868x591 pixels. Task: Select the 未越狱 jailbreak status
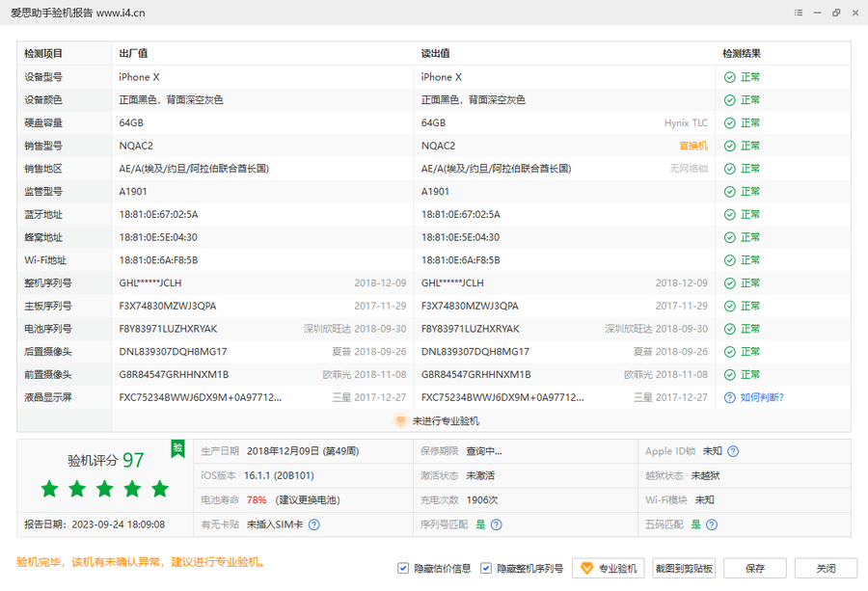click(705, 476)
